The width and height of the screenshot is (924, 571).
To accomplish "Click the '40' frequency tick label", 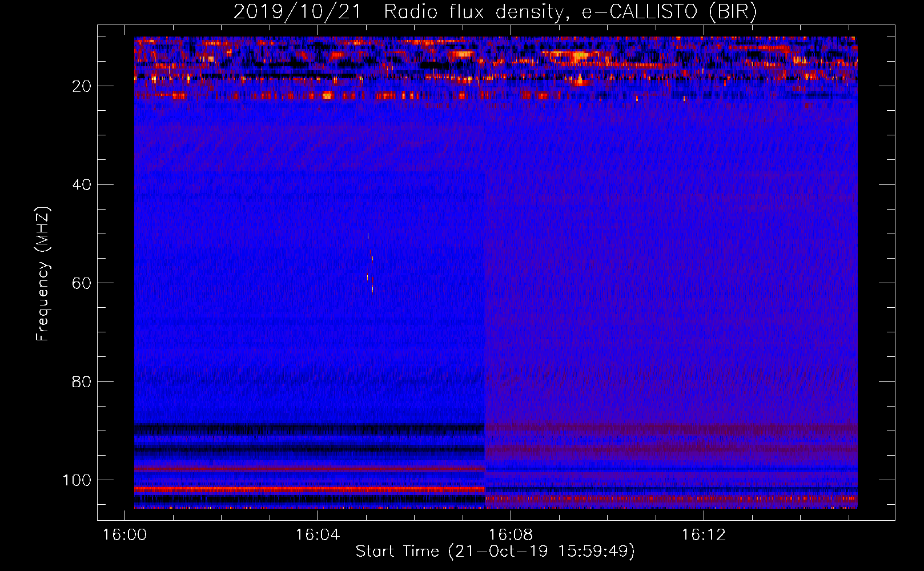I will [x=82, y=185].
